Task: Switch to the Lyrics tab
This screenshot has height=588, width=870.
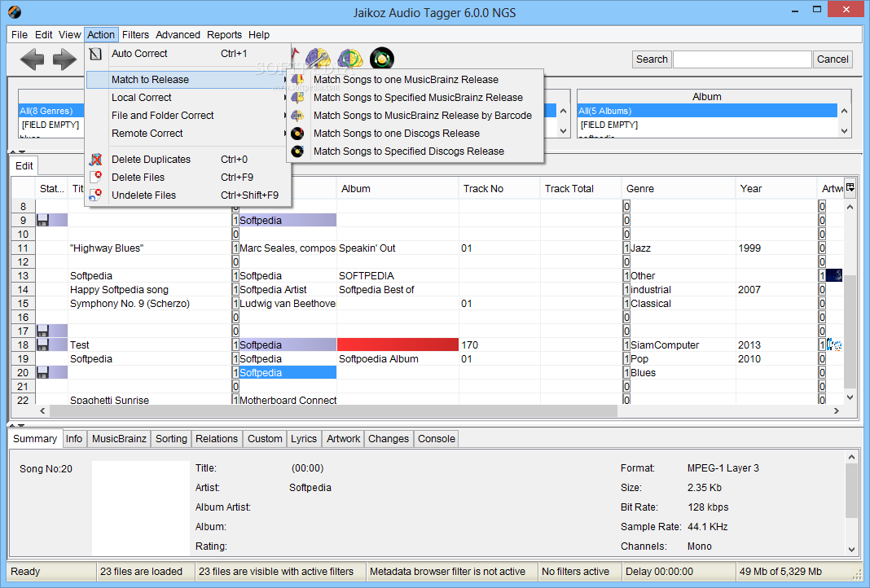Action: click(x=304, y=439)
